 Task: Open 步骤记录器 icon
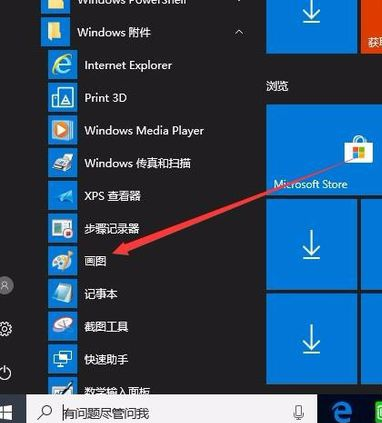[63, 228]
